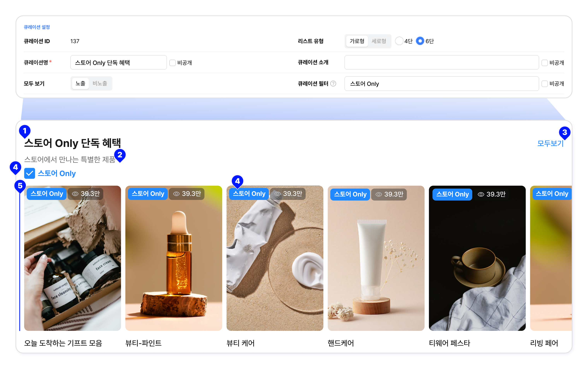Open the 모두보기 link

point(550,143)
